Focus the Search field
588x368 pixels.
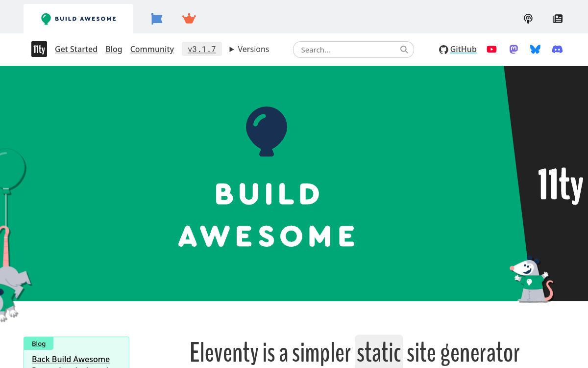click(353, 50)
